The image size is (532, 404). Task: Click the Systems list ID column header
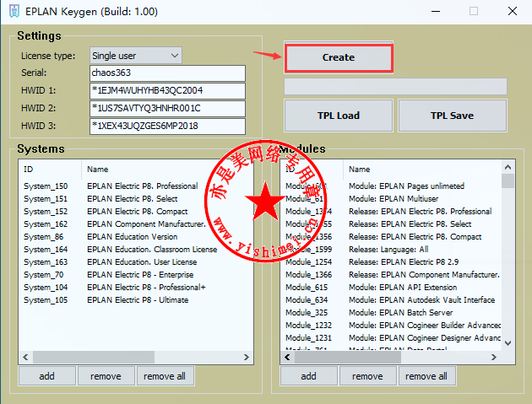(x=50, y=170)
